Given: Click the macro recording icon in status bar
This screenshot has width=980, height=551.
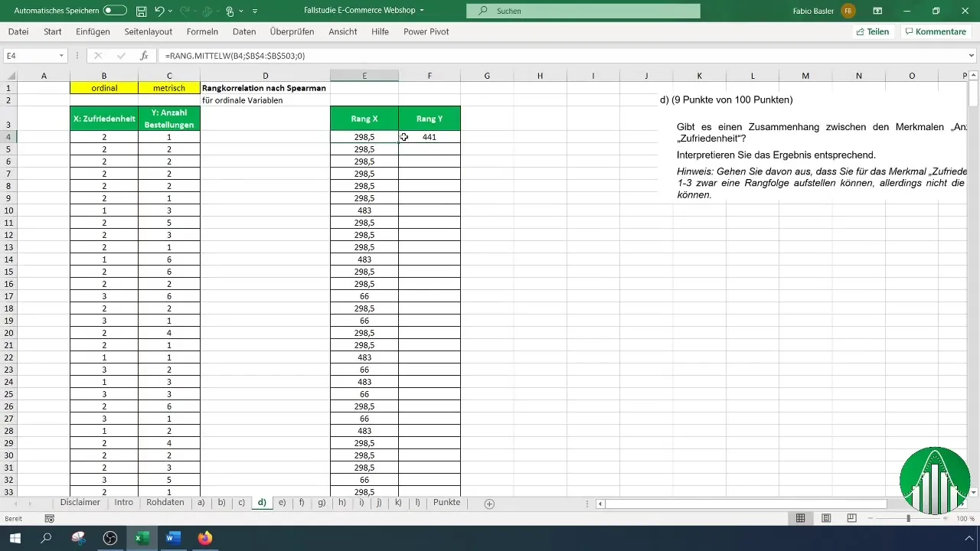Looking at the screenshot, I should tap(50, 519).
